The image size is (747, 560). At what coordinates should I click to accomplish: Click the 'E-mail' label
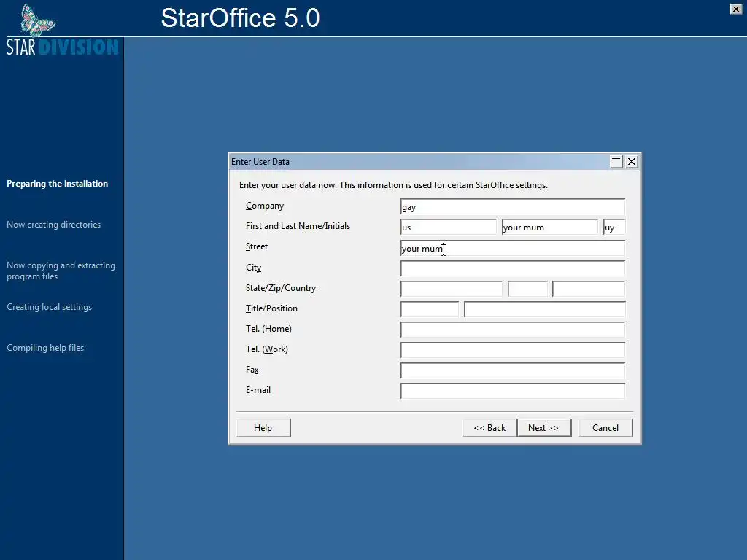coord(258,390)
